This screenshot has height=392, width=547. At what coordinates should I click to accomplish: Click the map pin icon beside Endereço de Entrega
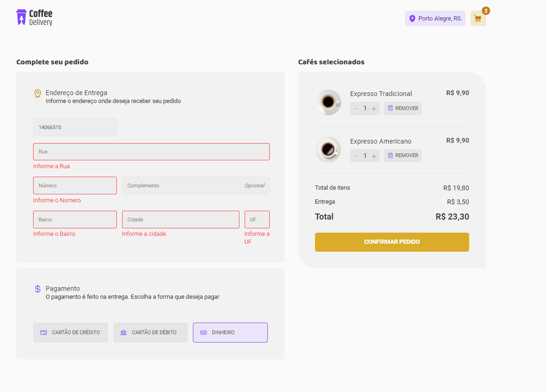pos(37,93)
